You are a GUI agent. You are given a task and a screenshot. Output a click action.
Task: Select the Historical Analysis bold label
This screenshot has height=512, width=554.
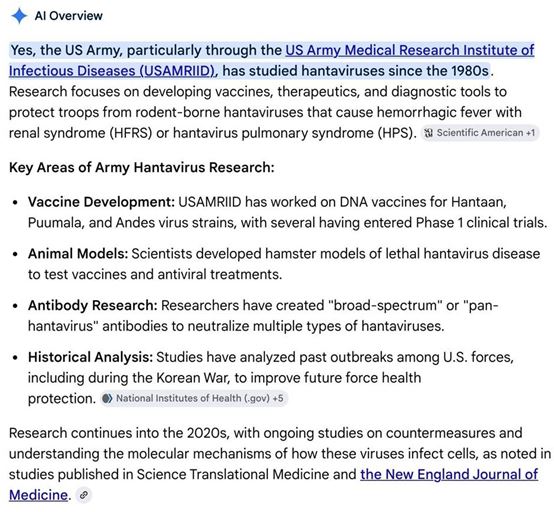coord(90,357)
